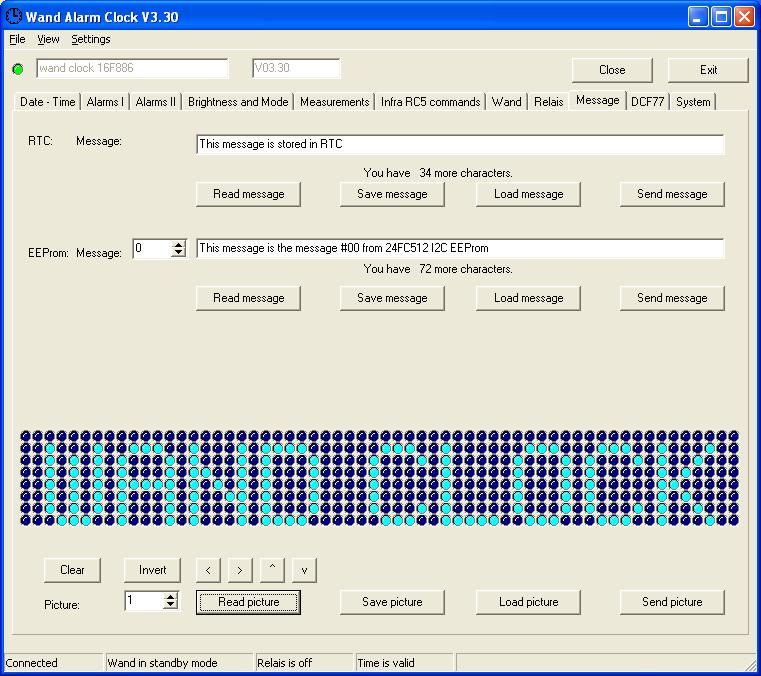
Task: Invert the LED picture
Action: coord(152,570)
